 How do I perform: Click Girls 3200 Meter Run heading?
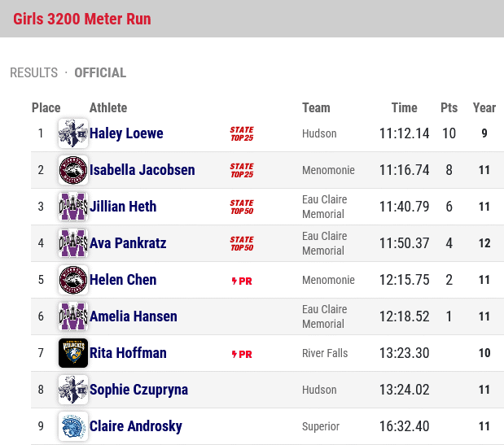point(82,19)
